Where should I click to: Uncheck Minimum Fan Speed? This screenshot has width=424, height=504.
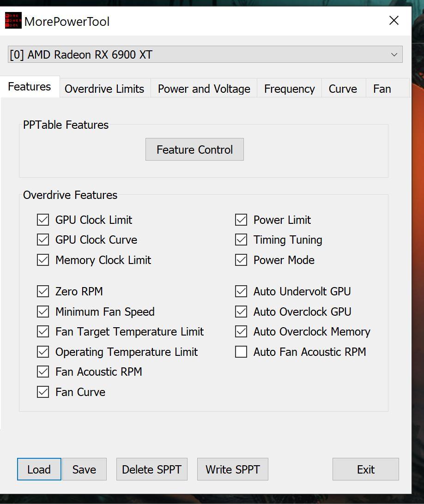(x=43, y=312)
